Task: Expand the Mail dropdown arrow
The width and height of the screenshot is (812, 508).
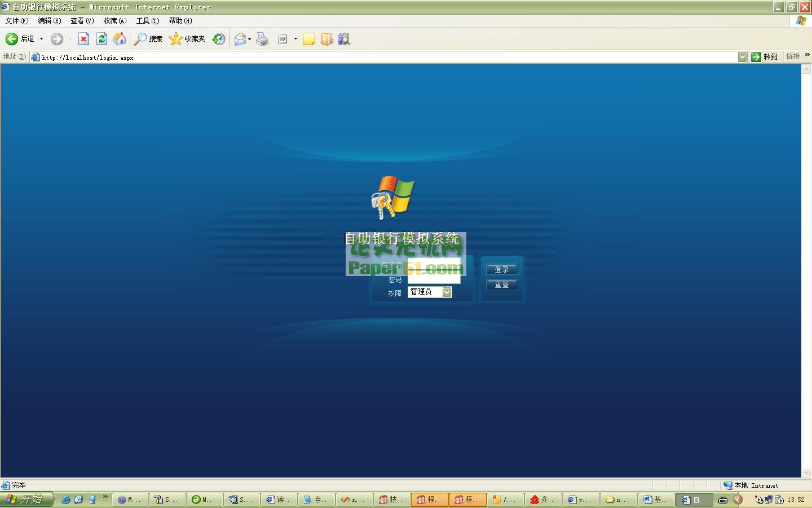Action: pyautogui.click(x=250, y=39)
